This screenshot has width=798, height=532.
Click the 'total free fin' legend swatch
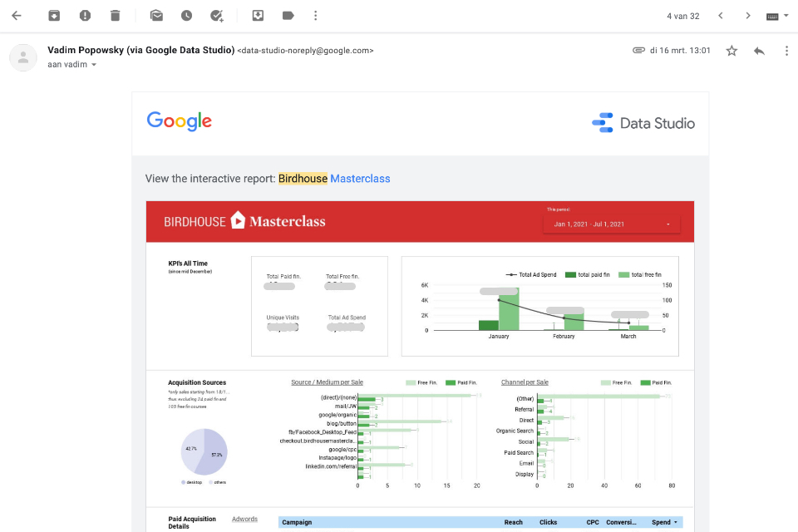click(624, 275)
